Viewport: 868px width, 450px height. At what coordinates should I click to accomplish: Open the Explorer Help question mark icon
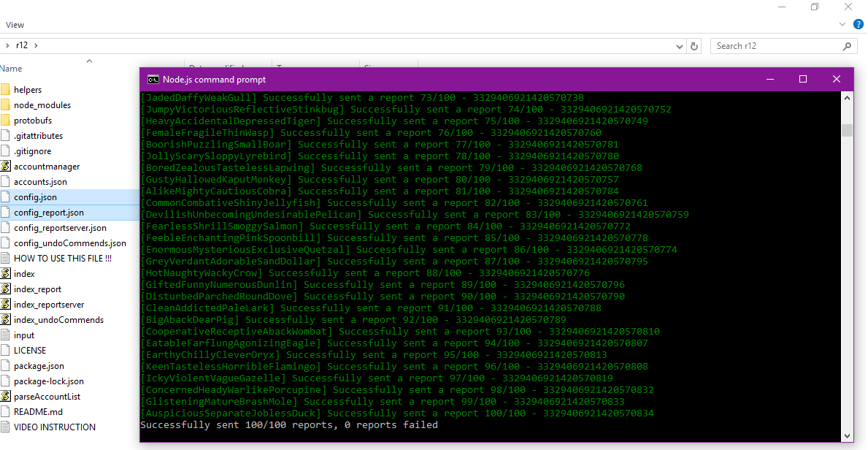858,24
